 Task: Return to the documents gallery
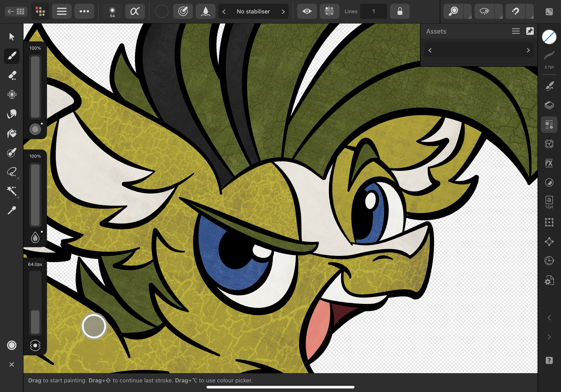click(x=16, y=11)
